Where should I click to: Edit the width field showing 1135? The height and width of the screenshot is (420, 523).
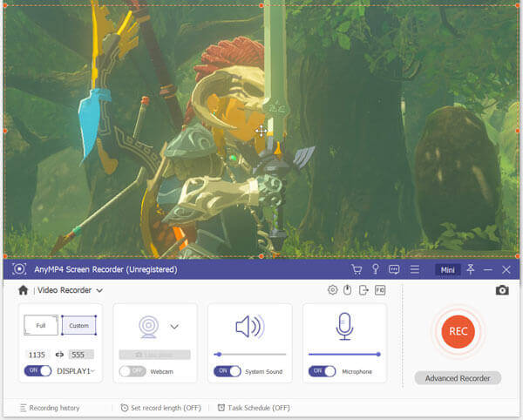point(37,355)
